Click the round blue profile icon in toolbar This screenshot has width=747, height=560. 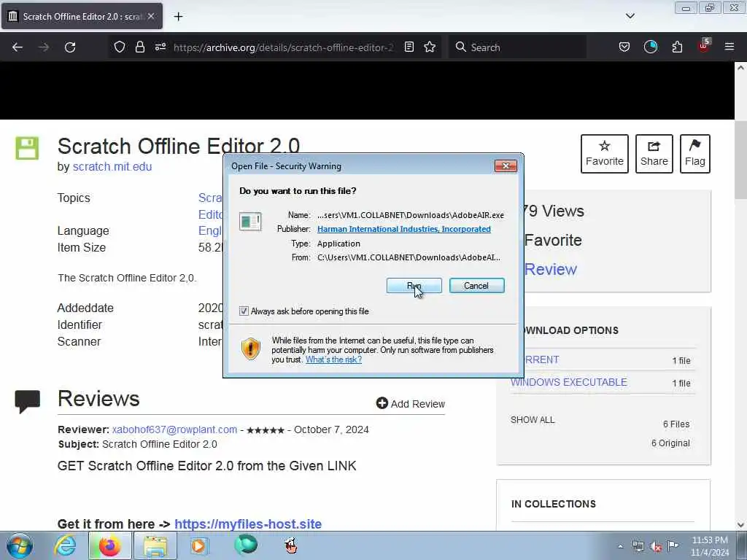[x=651, y=47]
